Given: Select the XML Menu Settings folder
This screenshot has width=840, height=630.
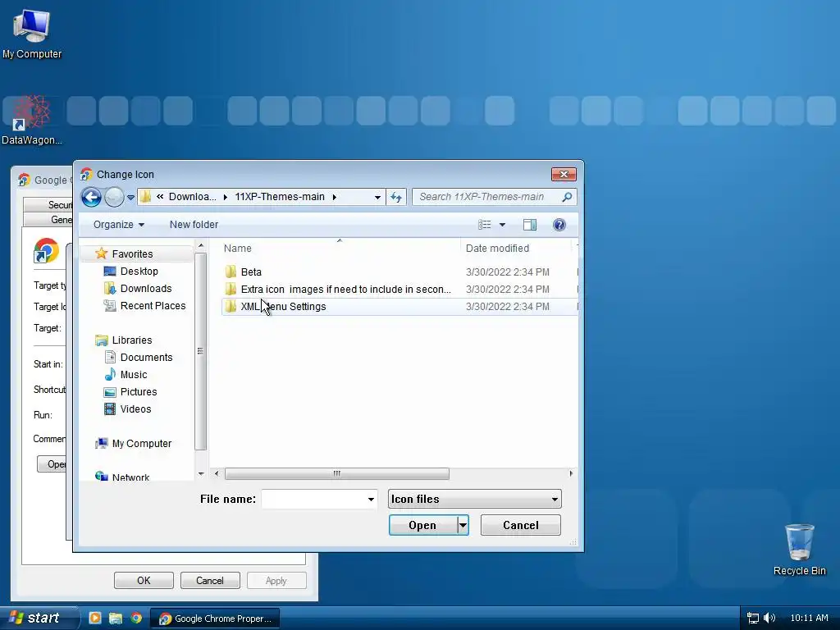Looking at the screenshot, I should pyautogui.click(x=283, y=307).
